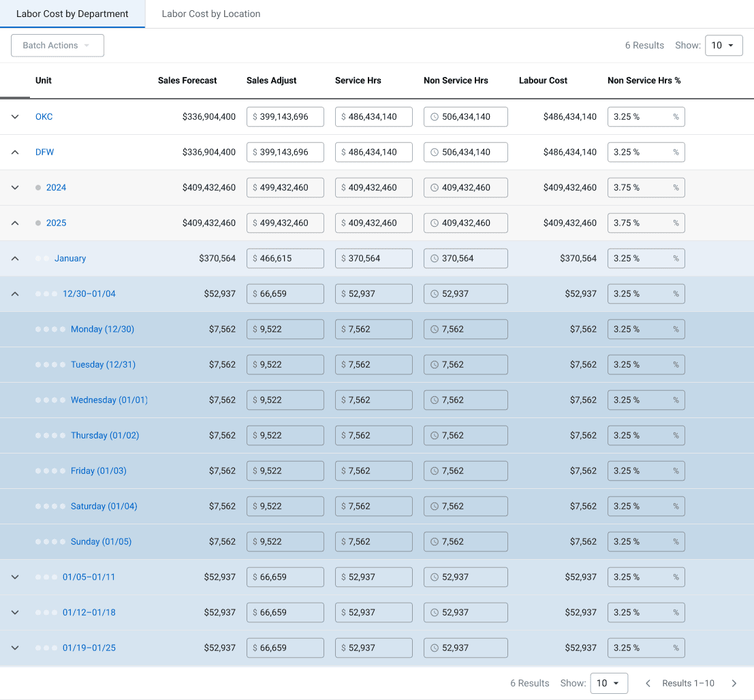
Task: Open Saturday (01/04) link
Action: click(104, 506)
